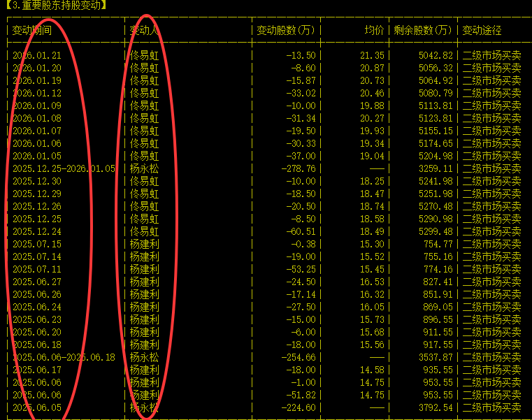Select the date 2026.01.20

[x=37, y=68]
